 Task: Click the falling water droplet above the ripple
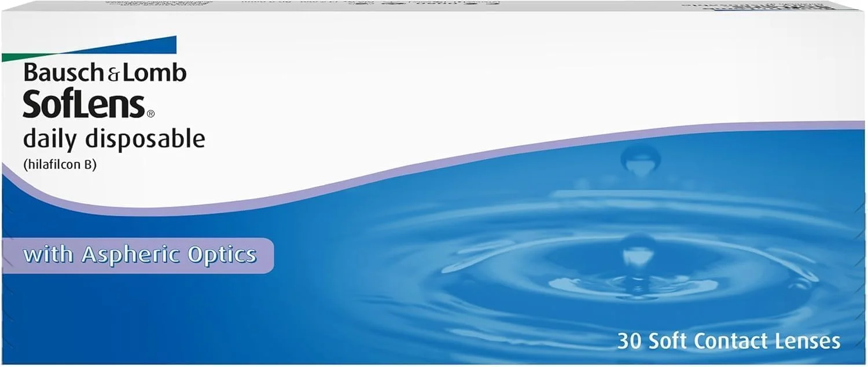(x=641, y=159)
